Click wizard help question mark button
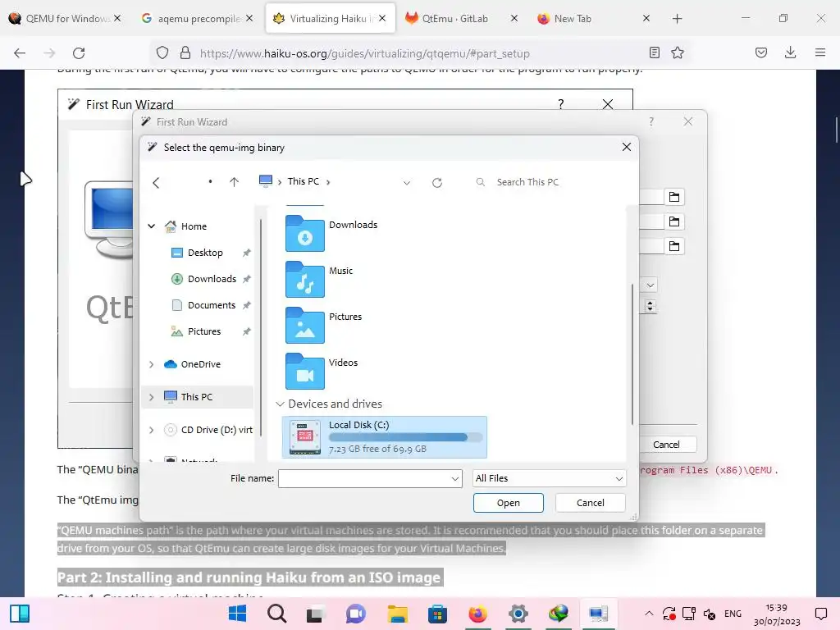This screenshot has width=840, height=630. (x=651, y=121)
